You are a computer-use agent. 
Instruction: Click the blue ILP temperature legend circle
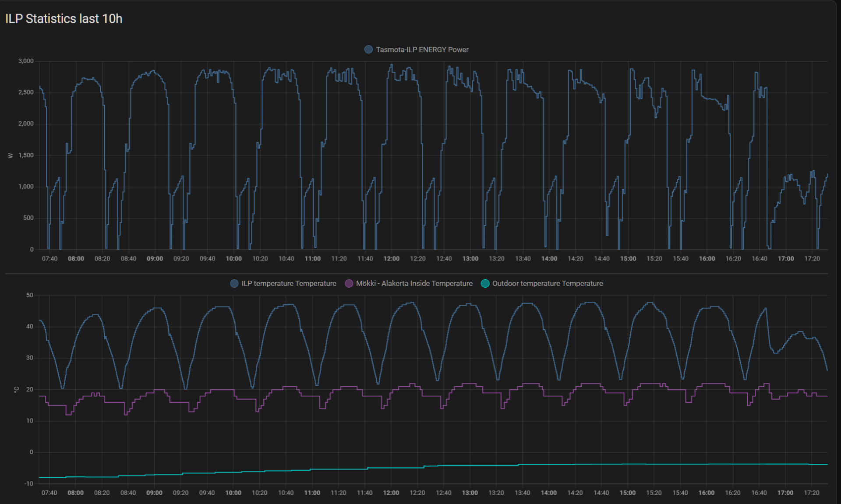coord(234,283)
